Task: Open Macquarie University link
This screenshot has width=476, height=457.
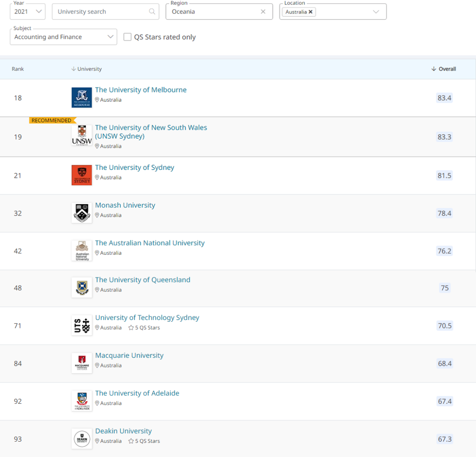Action: click(x=129, y=355)
